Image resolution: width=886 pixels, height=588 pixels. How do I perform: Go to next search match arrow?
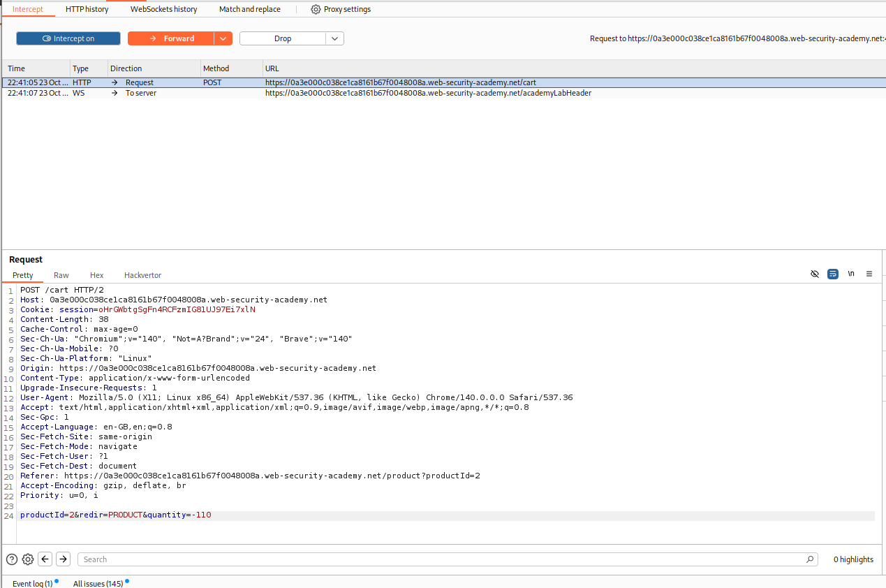pos(63,559)
